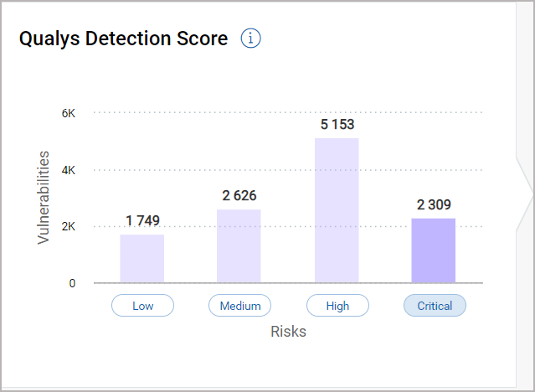Click the 2 626 value label

tap(239, 196)
